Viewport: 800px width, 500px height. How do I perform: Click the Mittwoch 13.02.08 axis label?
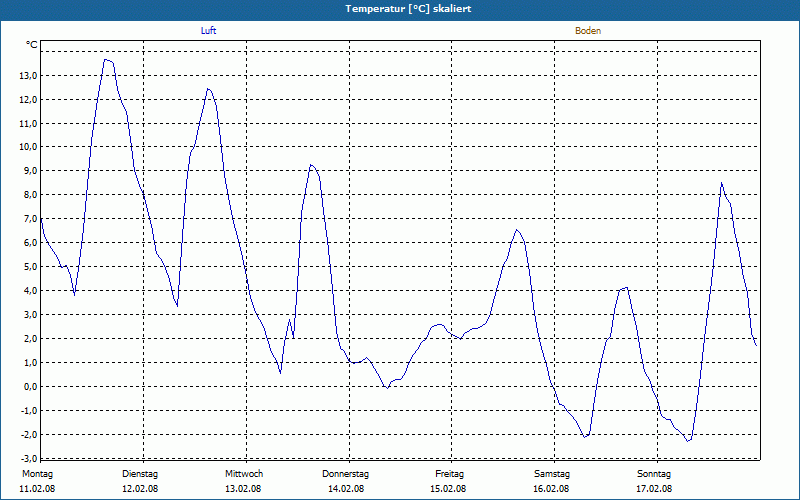tap(243, 481)
